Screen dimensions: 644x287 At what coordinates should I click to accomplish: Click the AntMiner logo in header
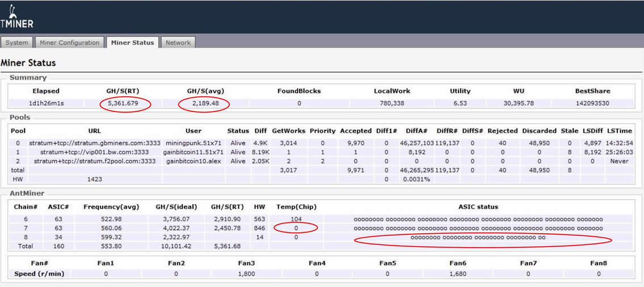16,17
